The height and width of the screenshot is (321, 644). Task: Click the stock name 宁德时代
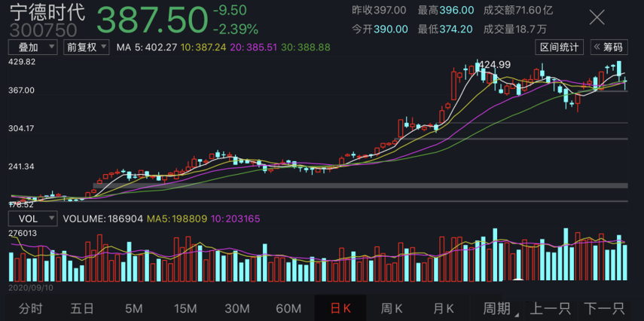point(47,12)
